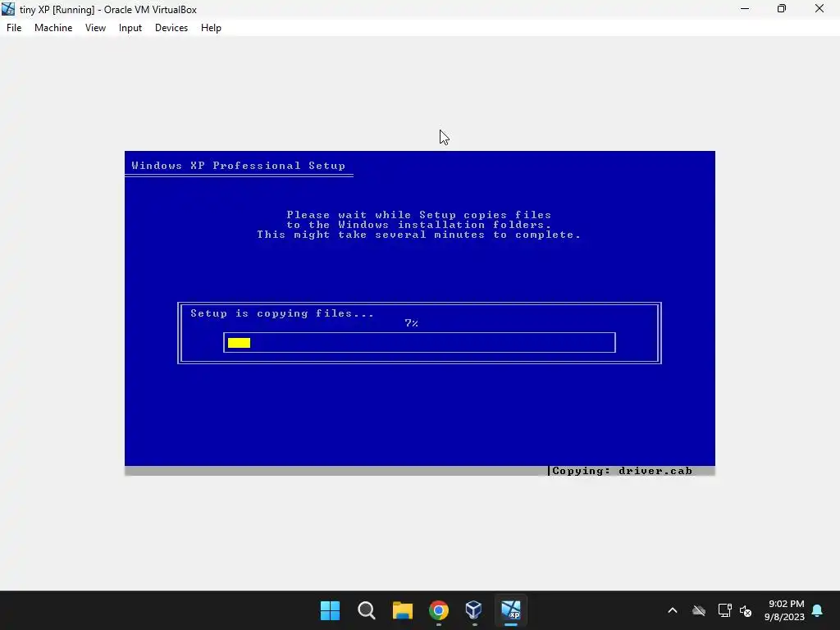Open the Devices menu
The width and height of the screenshot is (840, 630).
tap(171, 28)
